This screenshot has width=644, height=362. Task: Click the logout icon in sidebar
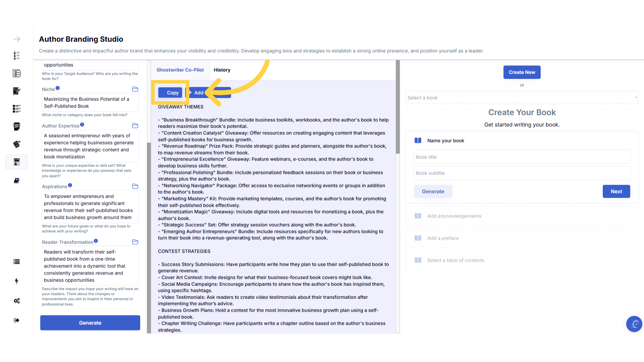16,320
